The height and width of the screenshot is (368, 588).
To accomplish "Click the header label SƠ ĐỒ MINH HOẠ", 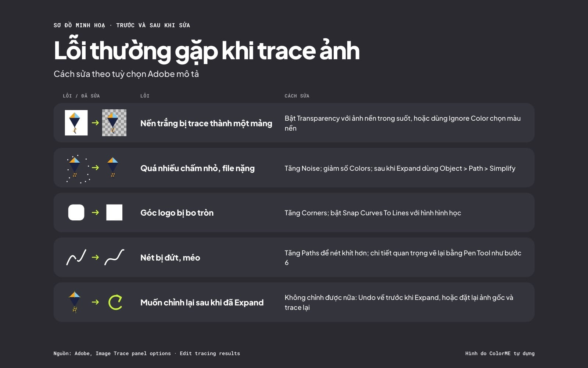I will tap(79, 25).
